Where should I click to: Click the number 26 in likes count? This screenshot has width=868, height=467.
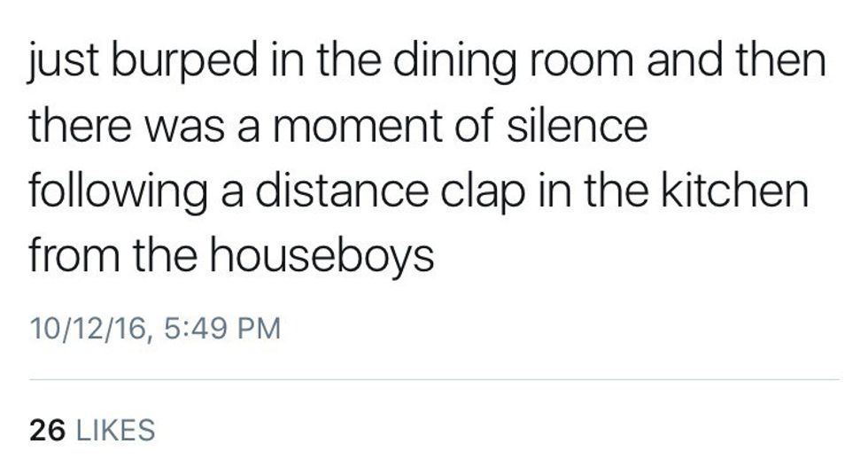[x=48, y=430]
